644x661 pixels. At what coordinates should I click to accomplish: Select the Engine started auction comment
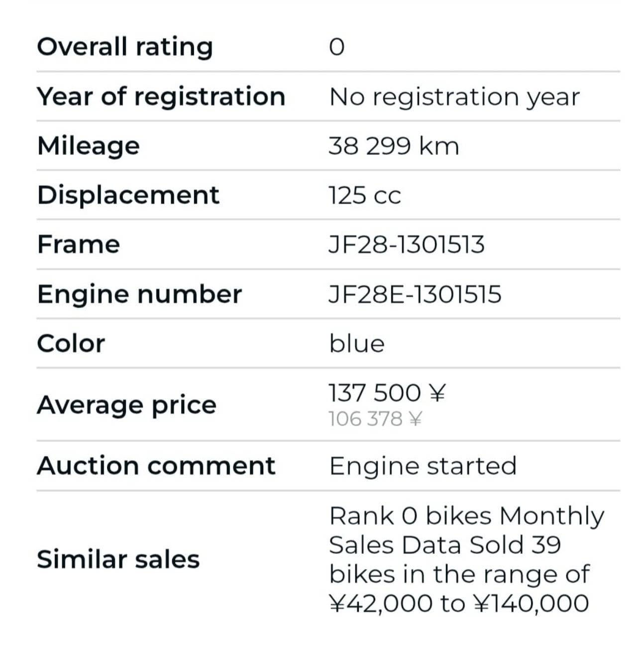click(x=423, y=466)
